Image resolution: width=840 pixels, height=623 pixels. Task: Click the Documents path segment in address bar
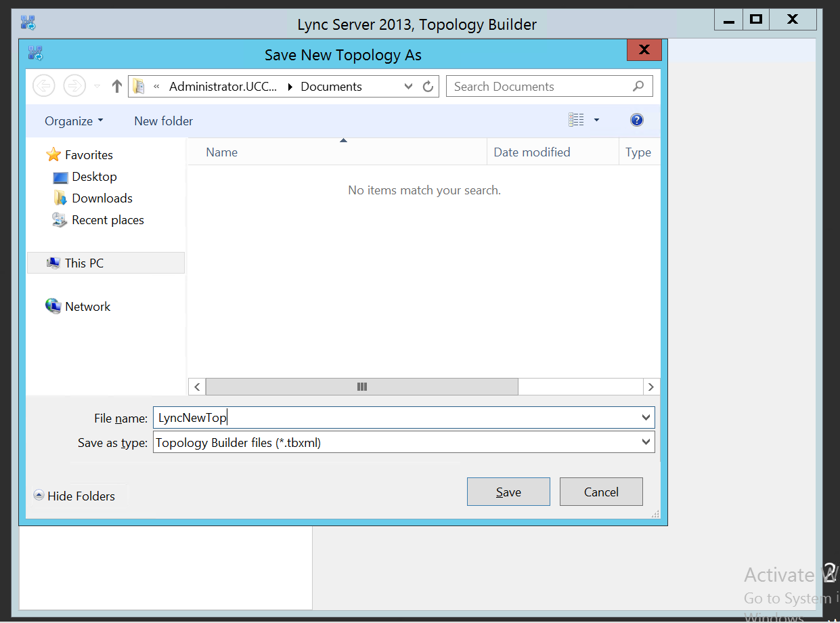(x=331, y=87)
